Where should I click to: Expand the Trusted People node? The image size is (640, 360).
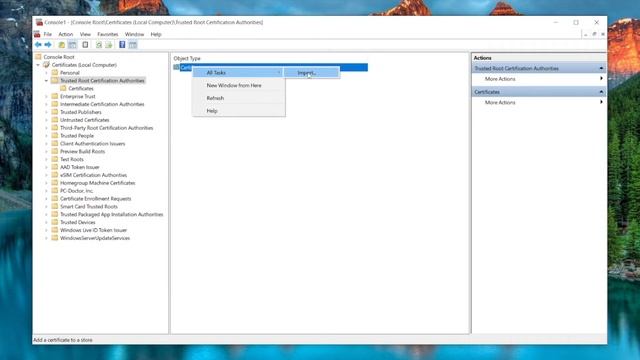point(46,136)
